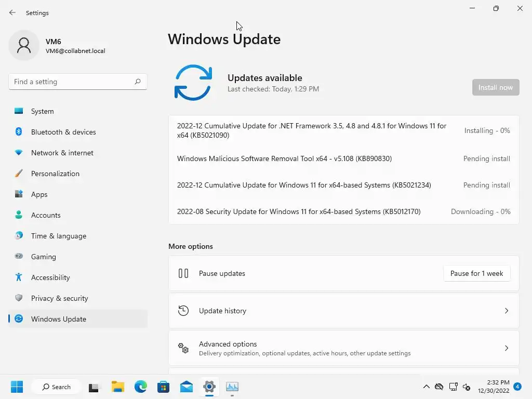This screenshot has height=399, width=532.
Task: Click the Advanced options gears icon
Action: (x=183, y=348)
